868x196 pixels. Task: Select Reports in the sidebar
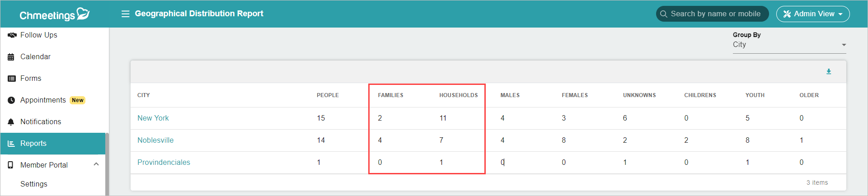tap(53, 144)
